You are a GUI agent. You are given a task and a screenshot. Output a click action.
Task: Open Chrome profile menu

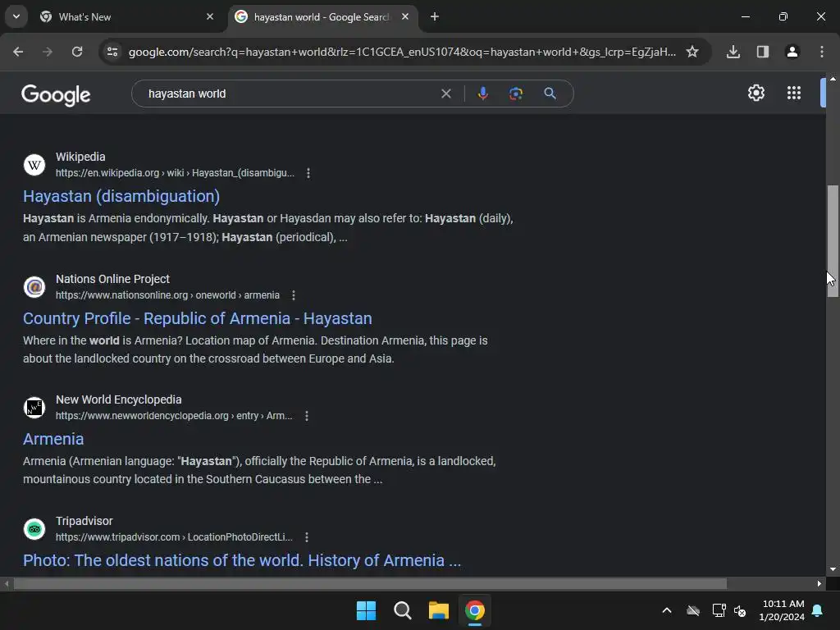pyautogui.click(x=792, y=52)
